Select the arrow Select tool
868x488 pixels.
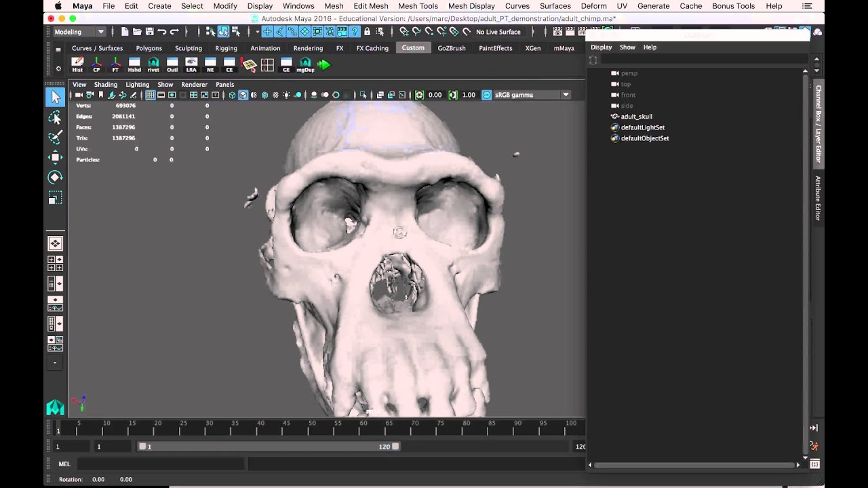[x=55, y=97]
